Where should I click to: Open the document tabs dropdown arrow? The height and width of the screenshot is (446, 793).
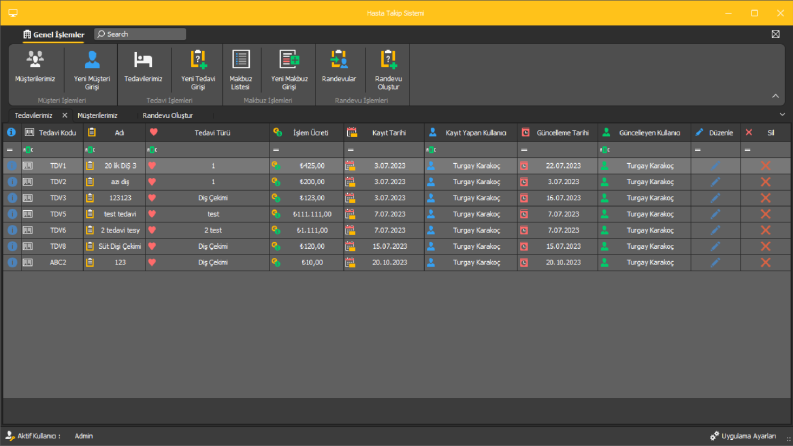[x=782, y=115]
